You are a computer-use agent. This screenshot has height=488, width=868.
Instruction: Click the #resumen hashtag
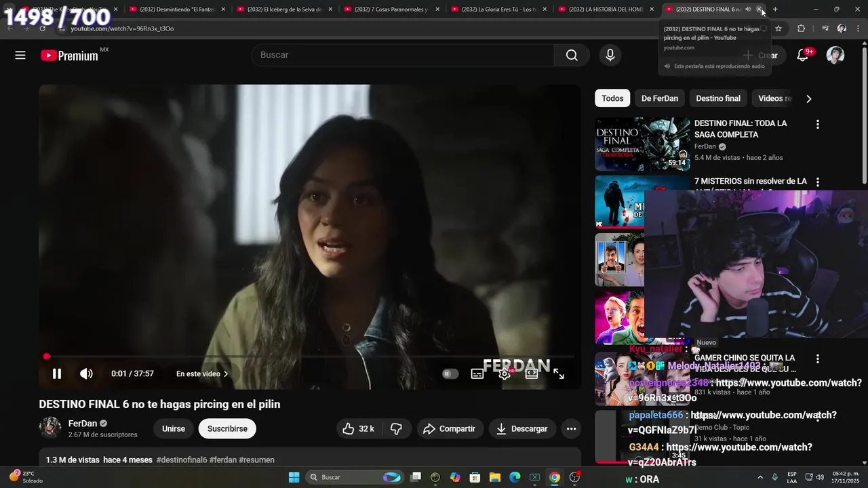pyautogui.click(x=256, y=460)
